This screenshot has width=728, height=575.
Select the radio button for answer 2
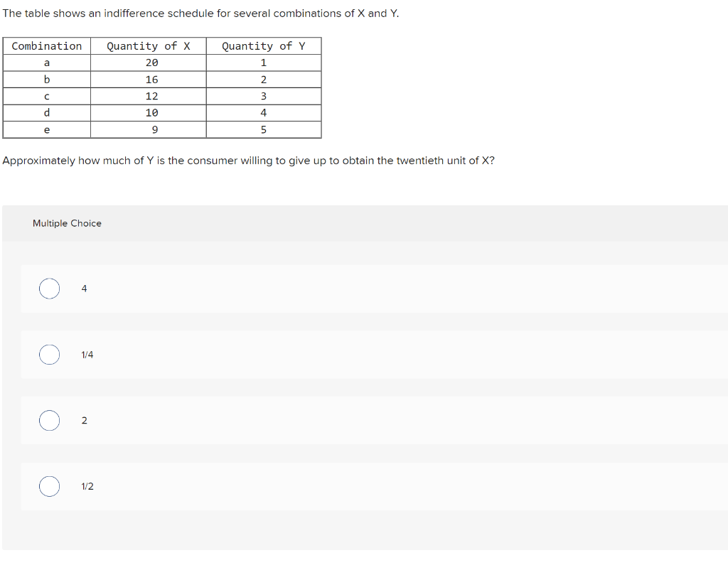[49, 420]
